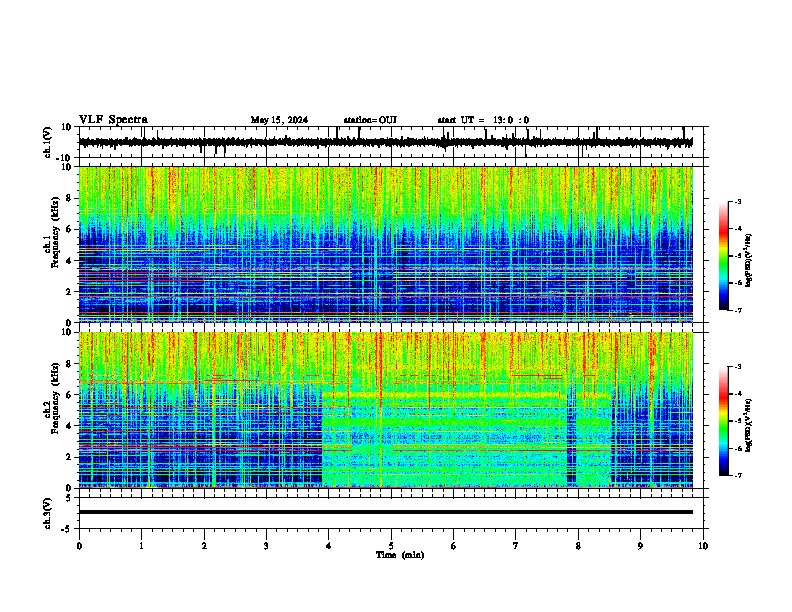The image size is (792, 612).
Task: Click time axis tick label 7
Action: 516,546
